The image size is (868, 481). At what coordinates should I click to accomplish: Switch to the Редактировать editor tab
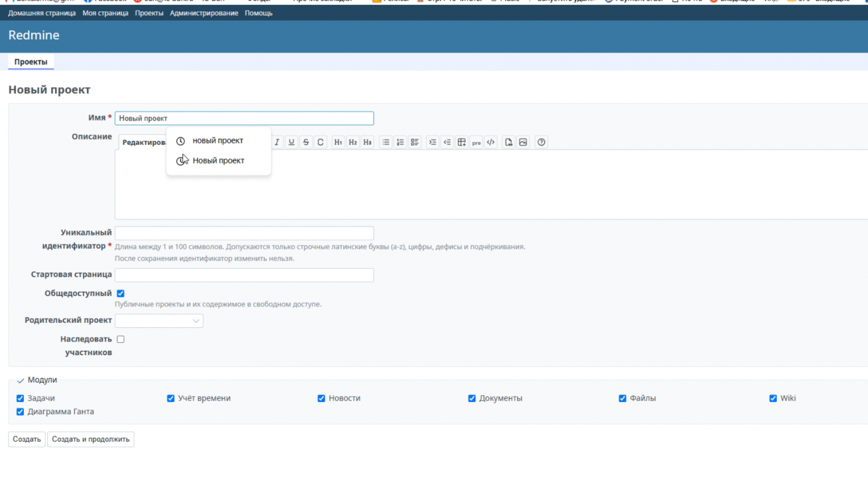(143, 143)
